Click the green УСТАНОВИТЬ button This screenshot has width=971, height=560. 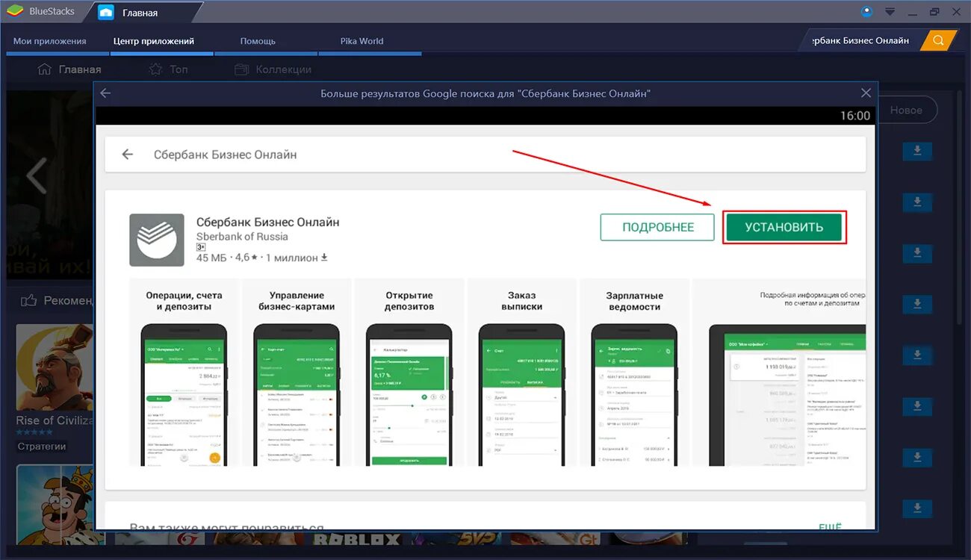(784, 227)
